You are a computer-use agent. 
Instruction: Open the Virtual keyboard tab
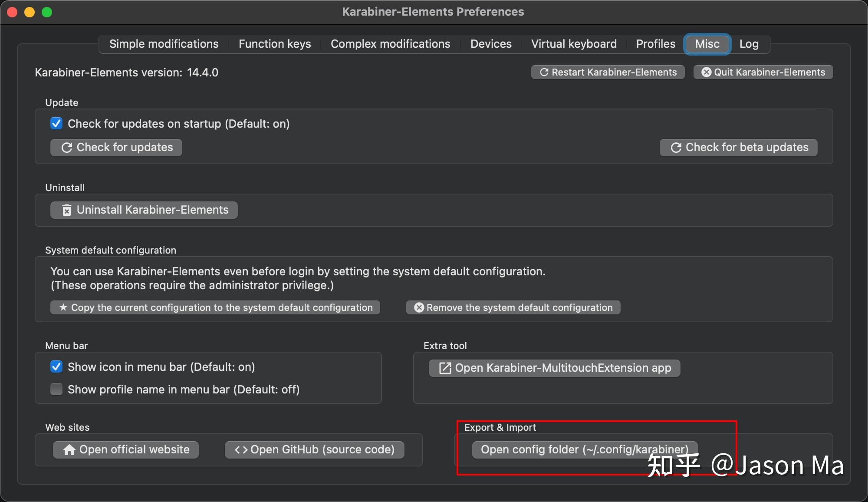[x=574, y=44]
